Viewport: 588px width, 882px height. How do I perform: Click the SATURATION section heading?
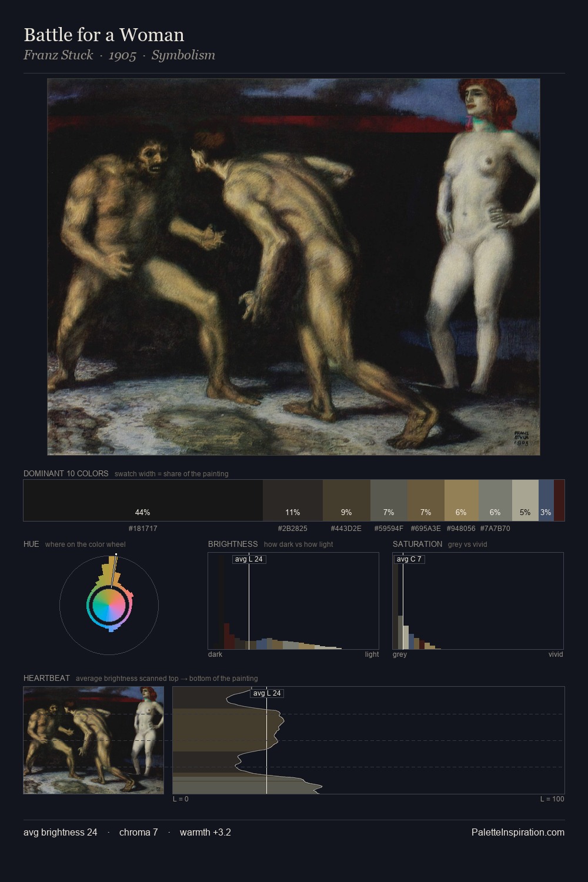pos(417,544)
